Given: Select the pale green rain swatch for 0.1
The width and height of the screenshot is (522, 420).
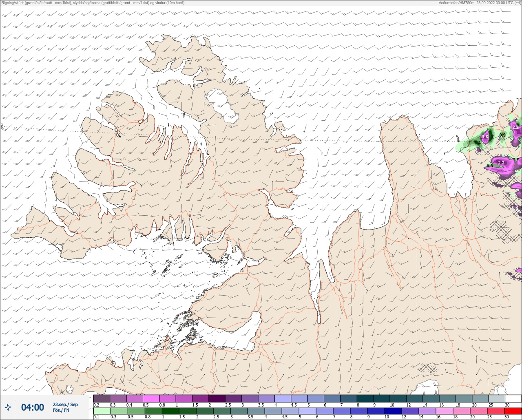Looking at the screenshot, I should (102, 411).
